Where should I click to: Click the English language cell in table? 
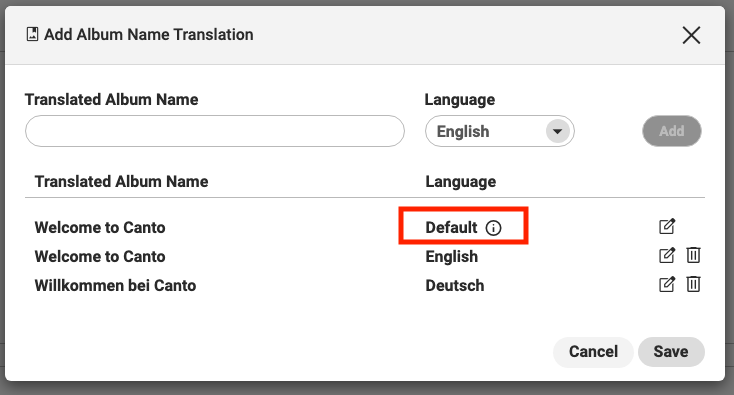point(451,256)
